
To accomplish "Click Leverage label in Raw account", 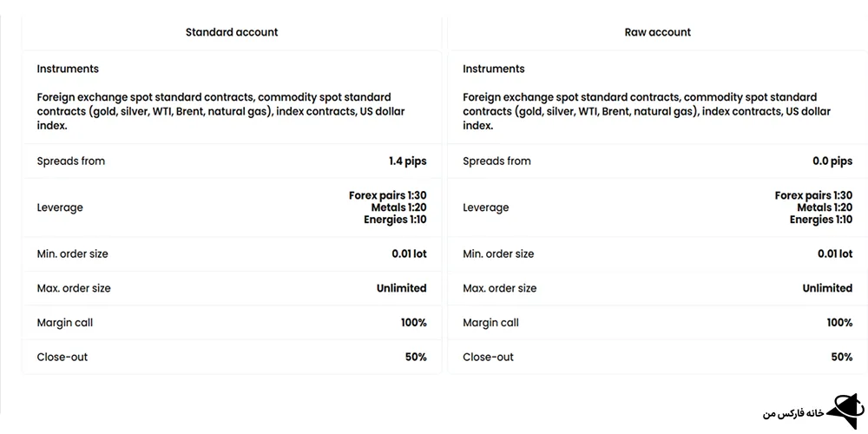I will pyautogui.click(x=486, y=207).
